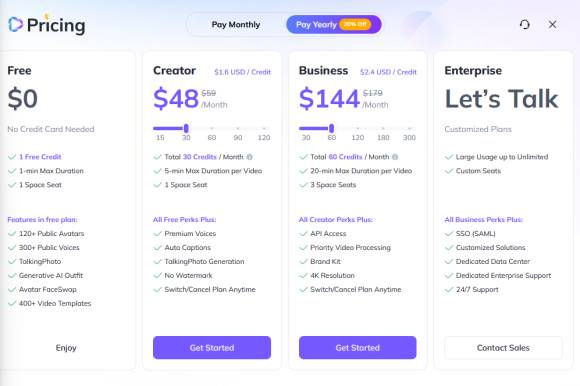
Task: Click info icon next to 30 Credits / Month
Action: point(250,157)
